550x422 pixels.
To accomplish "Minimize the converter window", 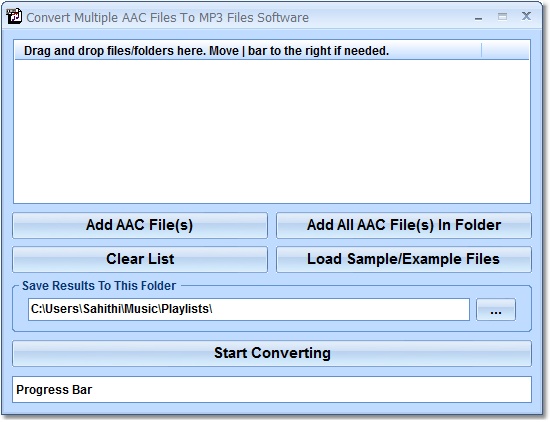I will [x=478, y=17].
